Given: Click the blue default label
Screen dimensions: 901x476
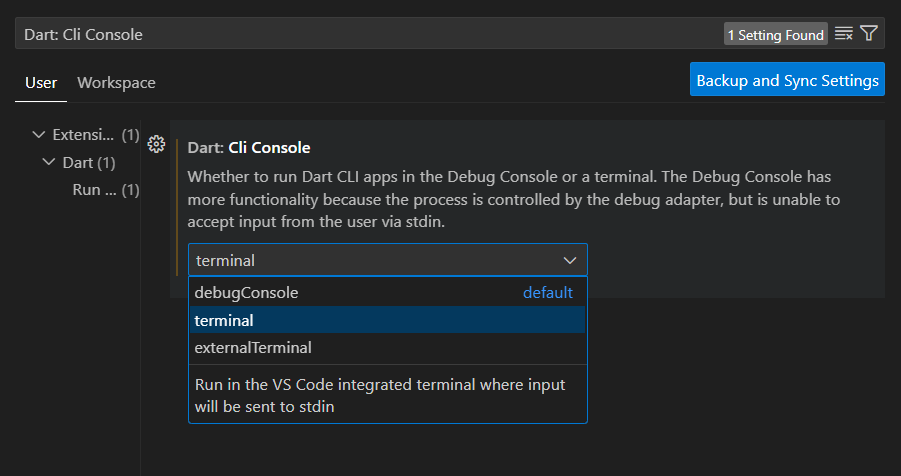Looking at the screenshot, I should (x=548, y=293).
